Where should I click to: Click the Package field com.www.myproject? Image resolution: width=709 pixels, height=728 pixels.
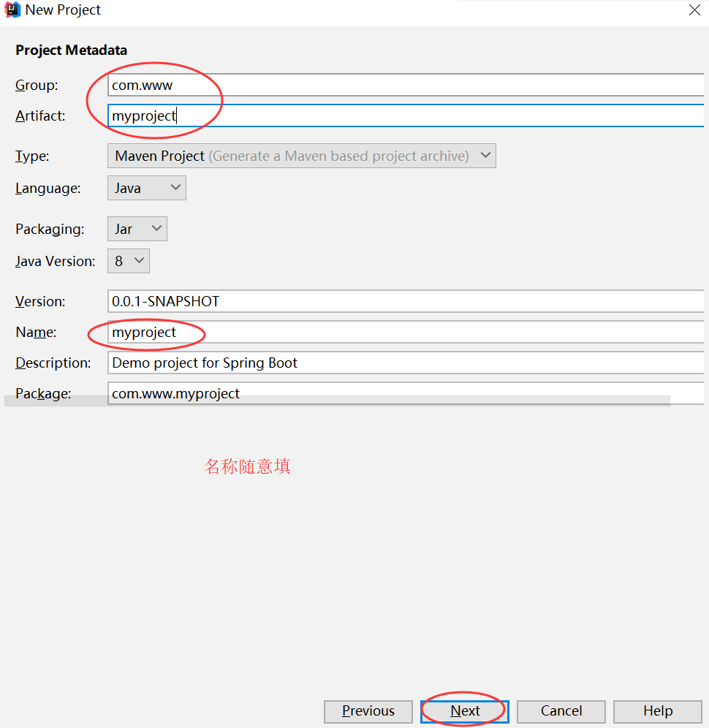click(406, 393)
